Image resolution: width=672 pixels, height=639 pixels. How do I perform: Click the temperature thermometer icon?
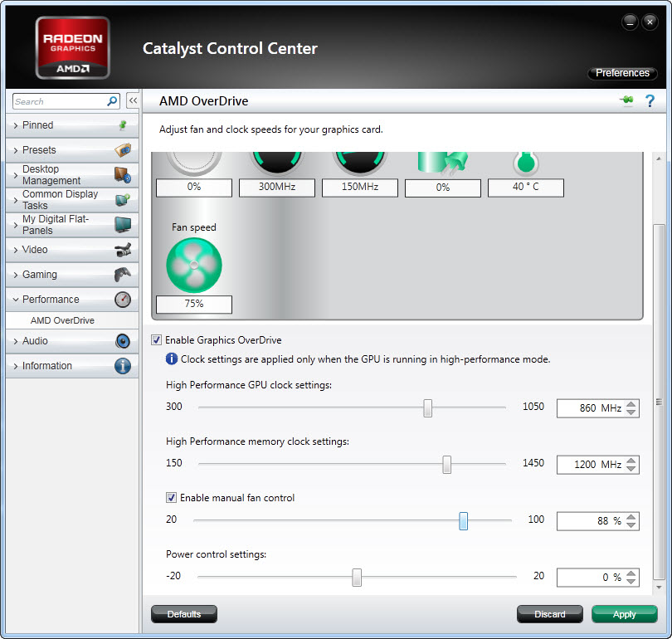[x=526, y=163]
